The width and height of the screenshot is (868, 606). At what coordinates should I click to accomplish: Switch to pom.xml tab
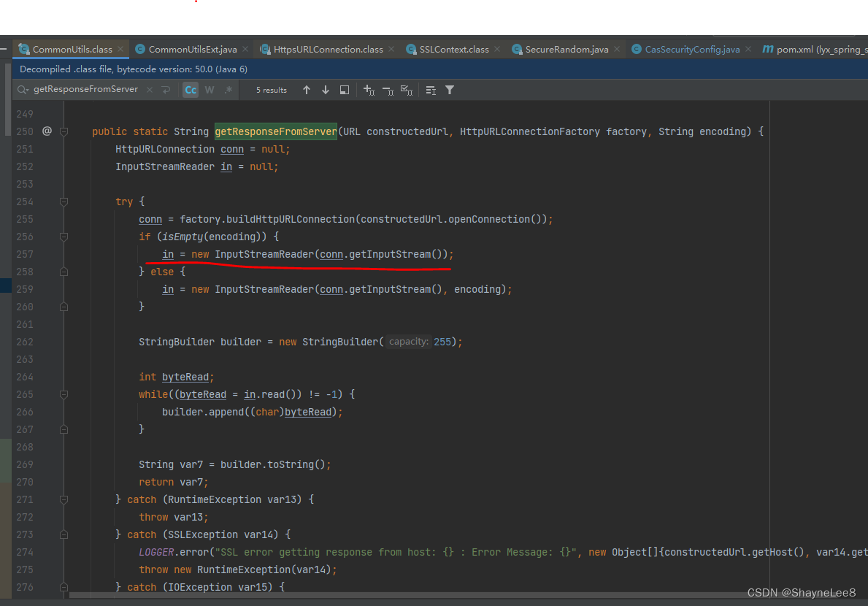(x=814, y=49)
